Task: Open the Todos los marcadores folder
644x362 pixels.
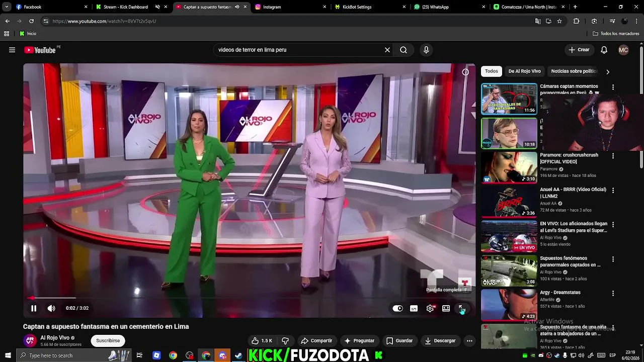Action: (616, 34)
